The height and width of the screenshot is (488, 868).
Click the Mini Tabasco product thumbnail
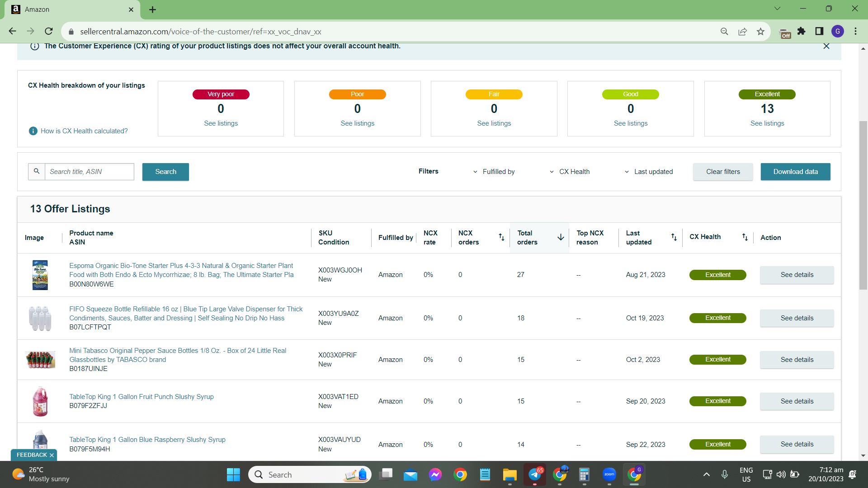coord(40,360)
